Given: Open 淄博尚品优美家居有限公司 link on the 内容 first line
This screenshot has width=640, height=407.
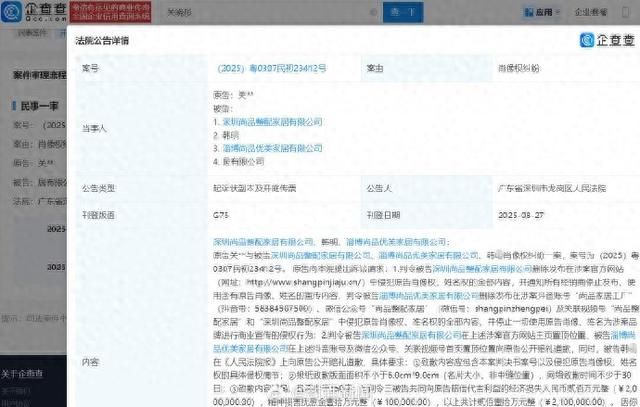Looking at the screenshot, I should (x=396, y=242).
